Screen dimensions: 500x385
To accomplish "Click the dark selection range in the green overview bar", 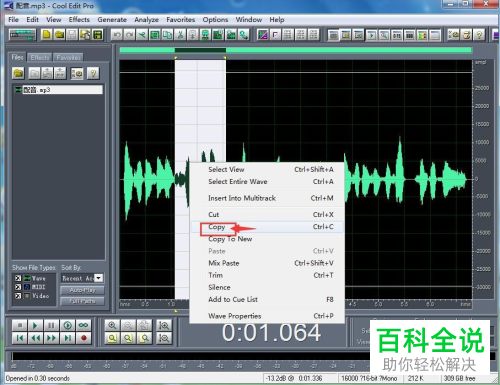I will tap(200, 50).
